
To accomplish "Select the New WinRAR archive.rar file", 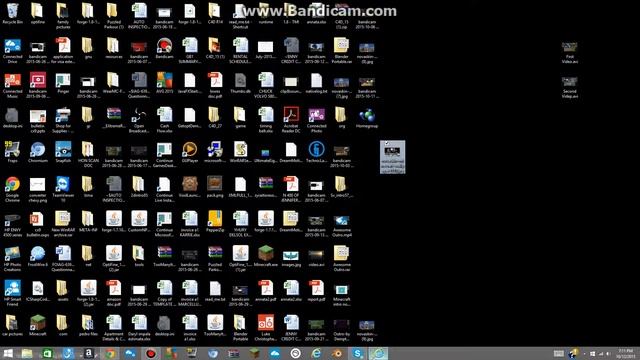I will point(63,224).
